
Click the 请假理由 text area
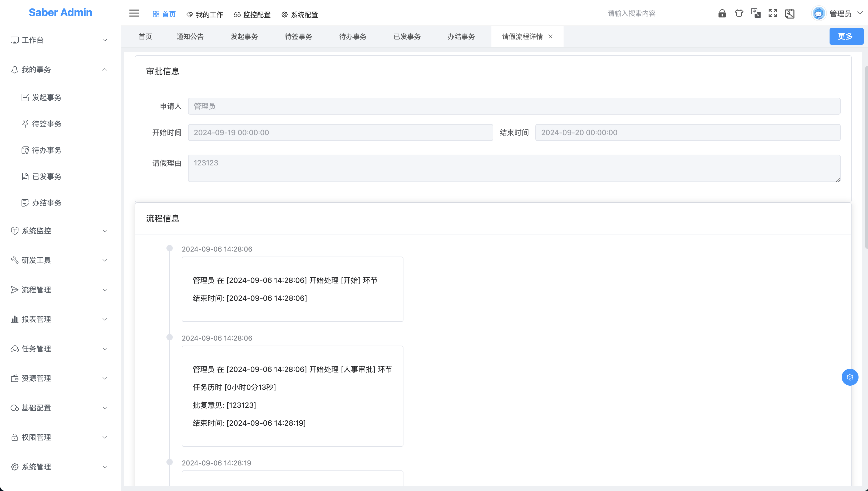pyautogui.click(x=514, y=168)
